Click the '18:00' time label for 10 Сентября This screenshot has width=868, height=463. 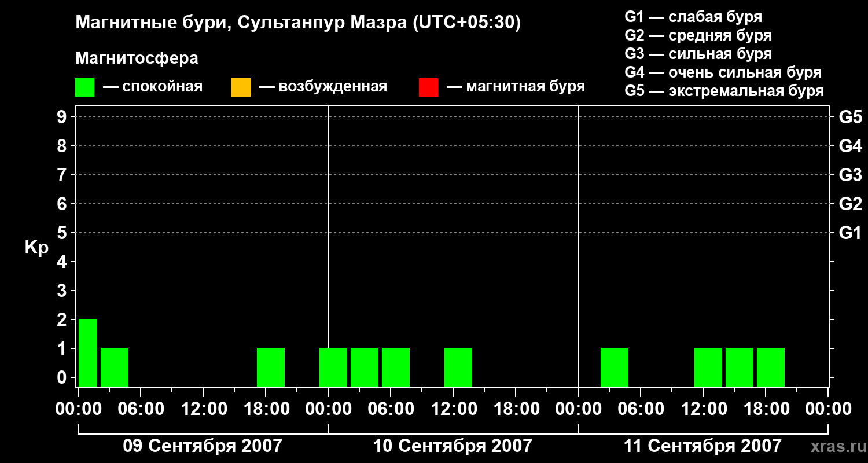pyautogui.click(x=516, y=409)
